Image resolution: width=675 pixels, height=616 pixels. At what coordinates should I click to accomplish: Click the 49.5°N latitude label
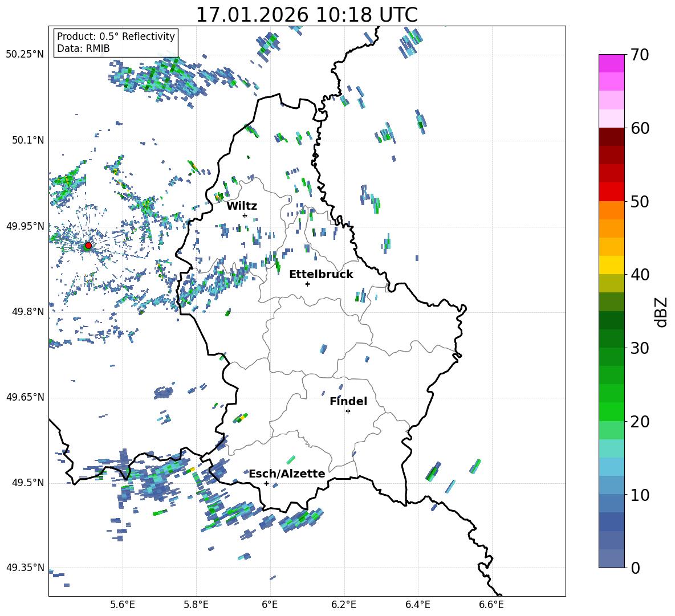pos(28,483)
